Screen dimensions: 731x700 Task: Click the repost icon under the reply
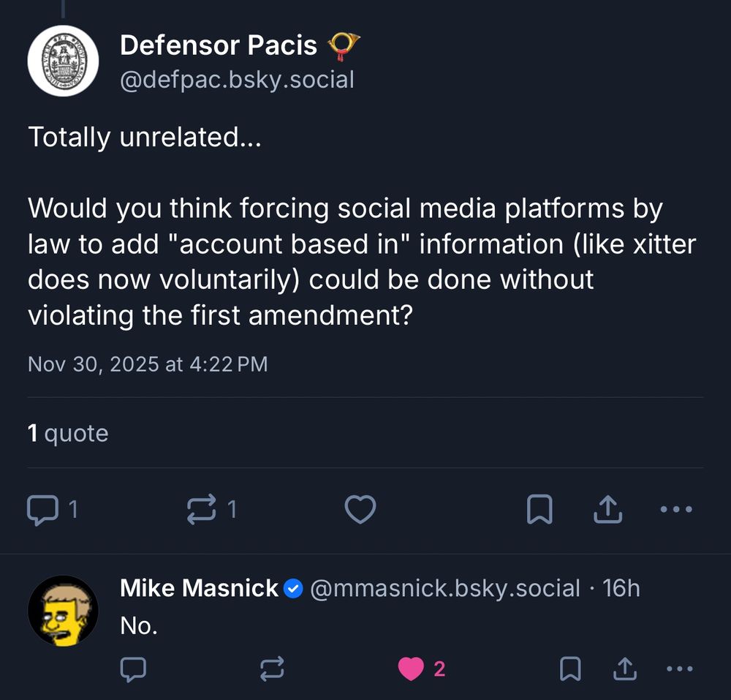[x=271, y=669]
